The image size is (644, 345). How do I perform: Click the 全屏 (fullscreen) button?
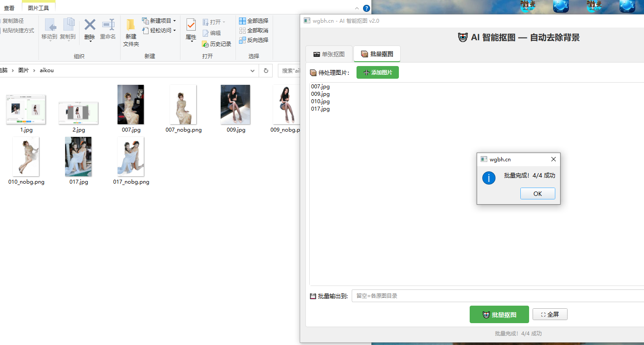click(x=550, y=314)
